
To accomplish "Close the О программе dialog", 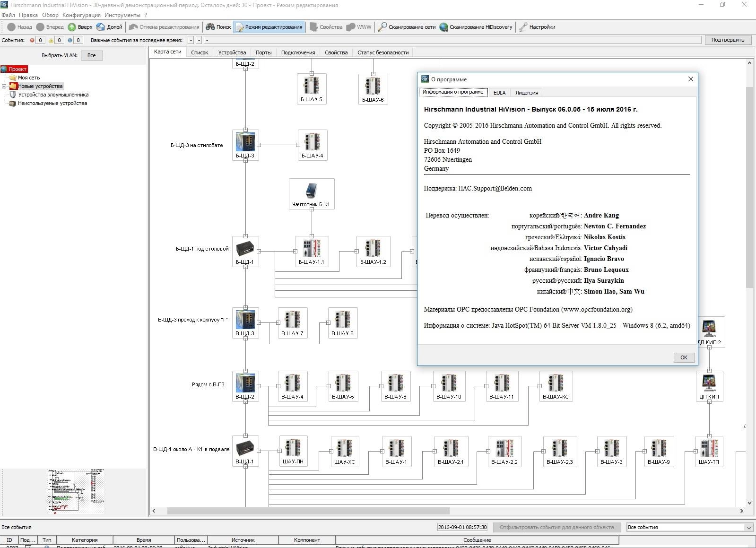I will 690,79.
